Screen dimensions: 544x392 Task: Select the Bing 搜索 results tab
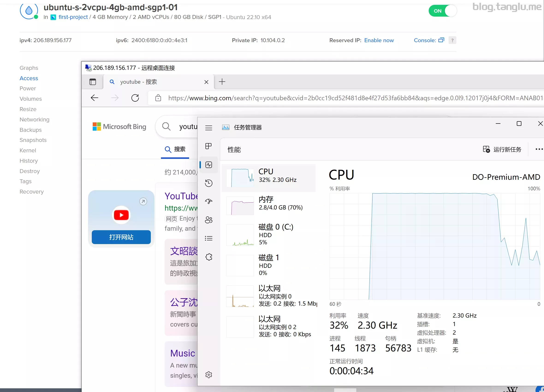point(175,149)
